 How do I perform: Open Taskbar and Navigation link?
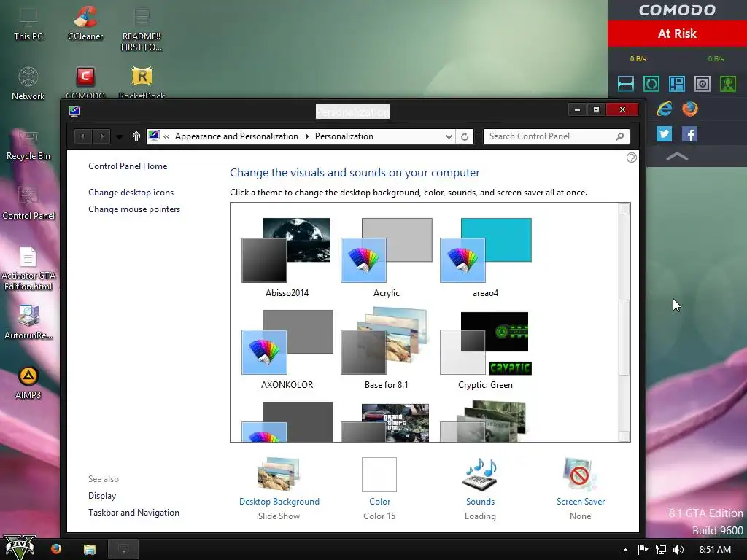[x=134, y=513]
